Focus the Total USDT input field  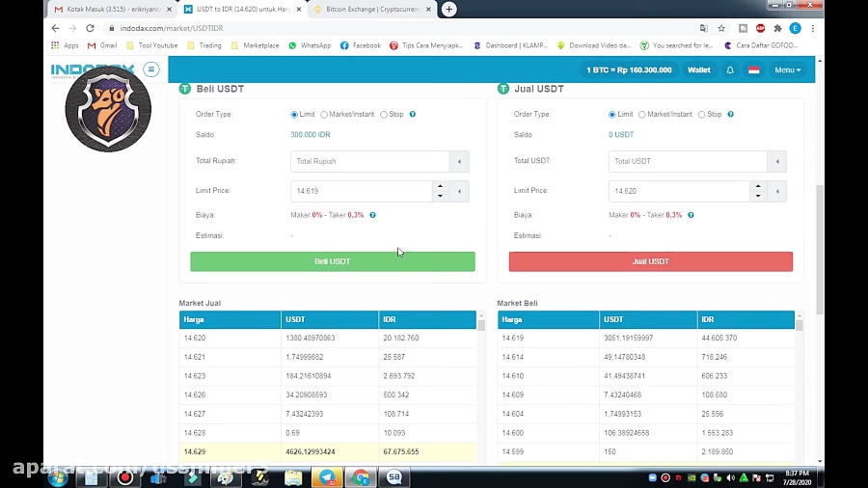pyautogui.click(x=688, y=162)
